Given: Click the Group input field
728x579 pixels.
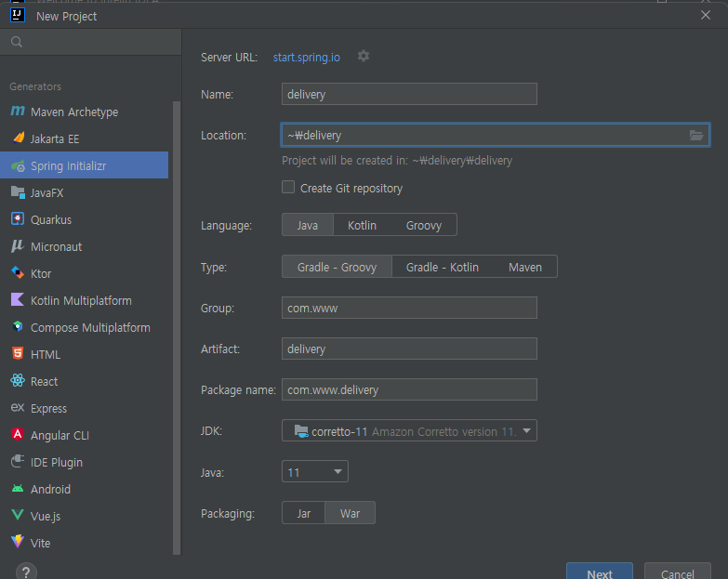Looking at the screenshot, I should 409,308.
